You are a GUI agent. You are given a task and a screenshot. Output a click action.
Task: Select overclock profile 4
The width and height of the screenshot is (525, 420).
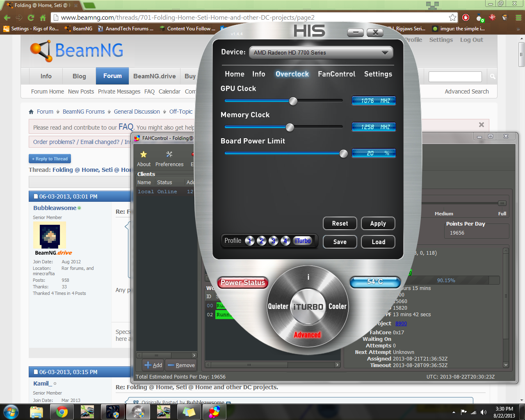(x=285, y=241)
